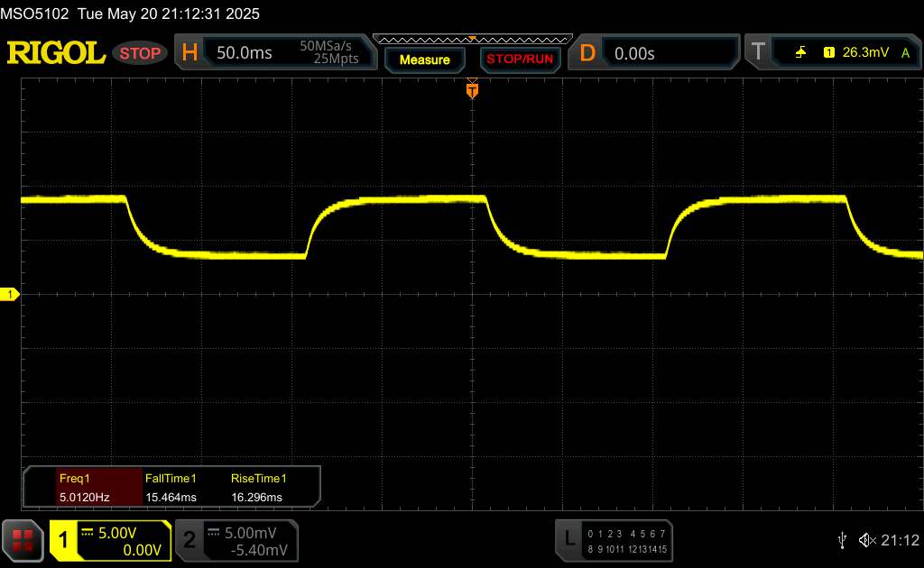
Task: Open the delay D settings
Action: pyautogui.click(x=587, y=53)
